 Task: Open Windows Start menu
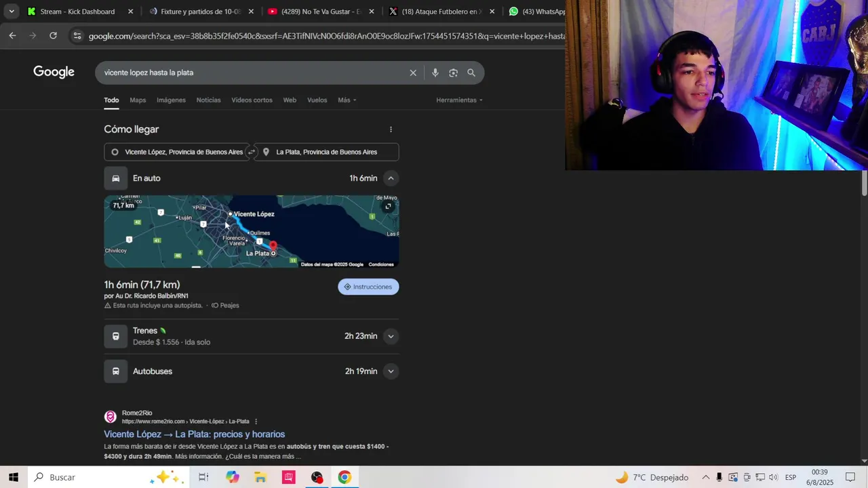click(x=14, y=477)
